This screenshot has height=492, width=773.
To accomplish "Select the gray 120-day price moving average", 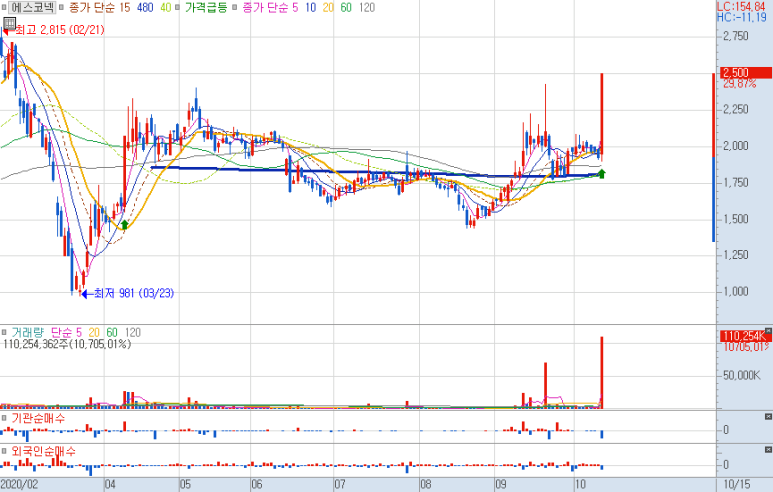I will [x=367, y=7].
